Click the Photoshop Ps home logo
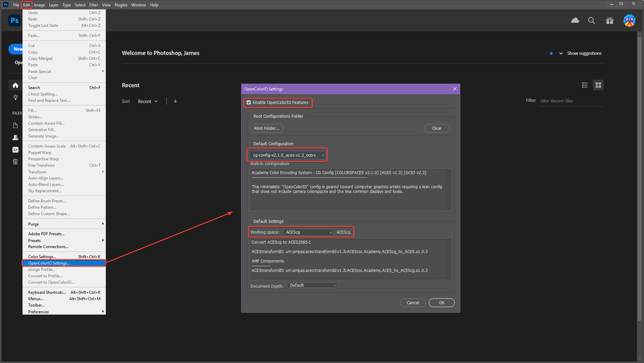The height and width of the screenshot is (363, 644). pos(14,21)
